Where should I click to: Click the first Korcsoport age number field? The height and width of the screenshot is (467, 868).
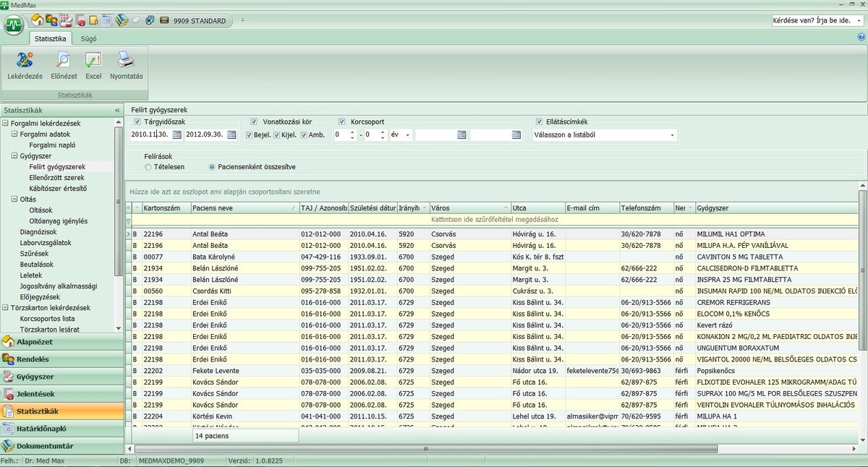[x=344, y=134]
